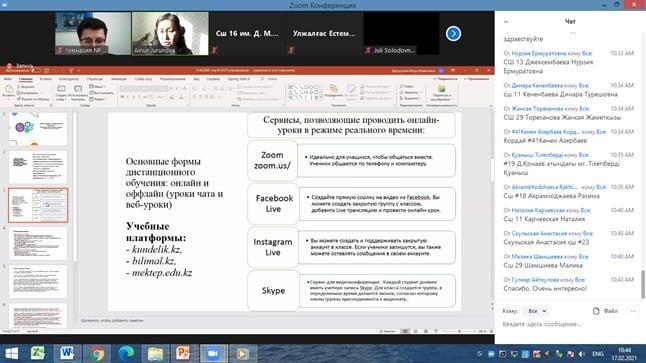Open Word from the taskbar
The width and height of the screenshot is (646, 363).
(x=67, y=354)
